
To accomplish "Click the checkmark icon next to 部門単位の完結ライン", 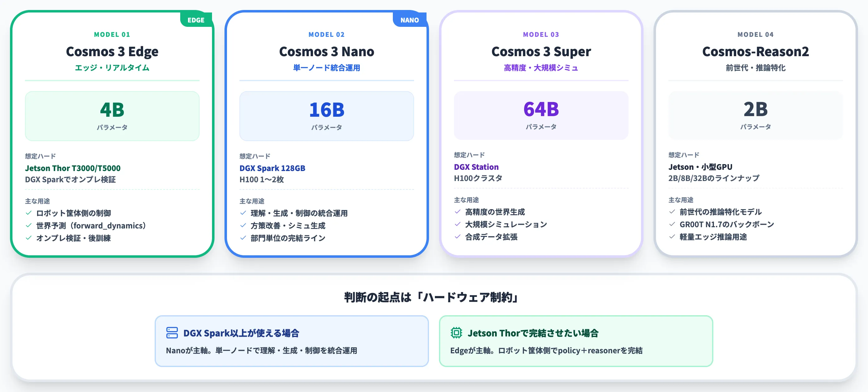I will pos(243,238).
